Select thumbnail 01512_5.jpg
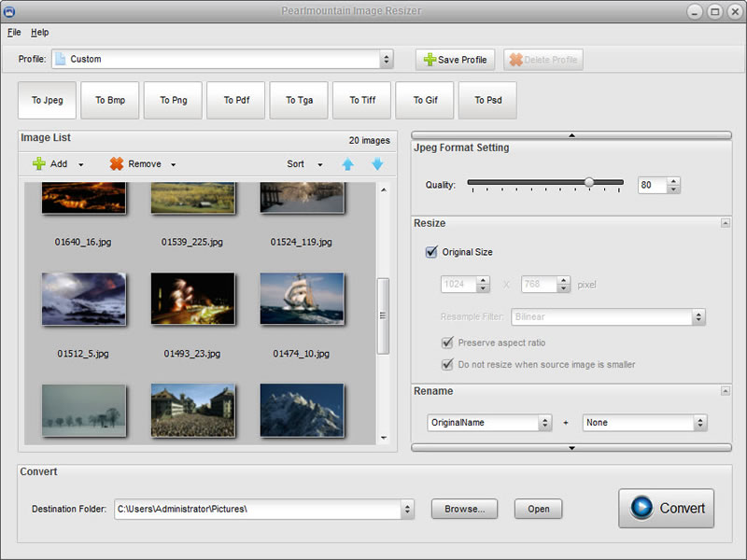747x560 pixels. pos(83,299)
